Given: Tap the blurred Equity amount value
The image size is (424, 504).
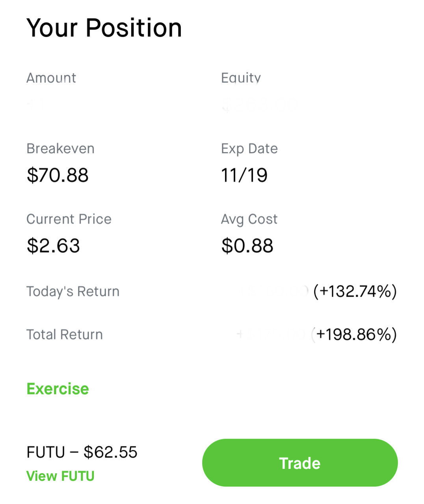Looking at the screenshot, I should [260, 105].
